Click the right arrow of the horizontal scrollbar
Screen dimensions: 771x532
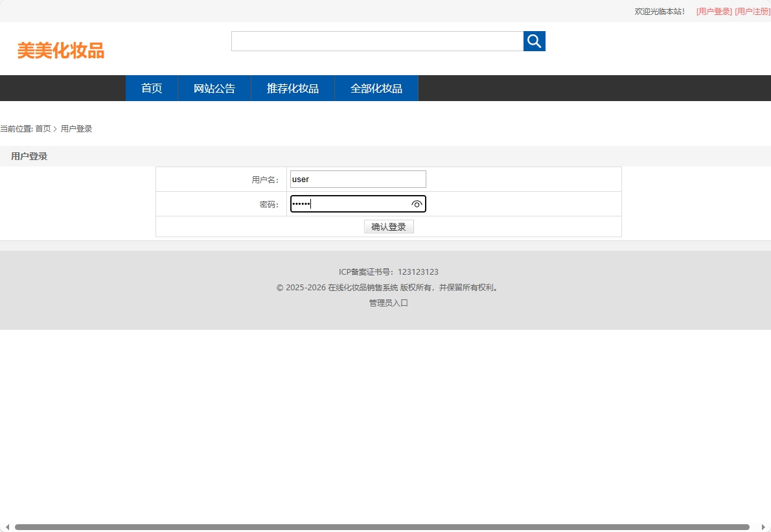pyautogui.click(x=766, y=526)
